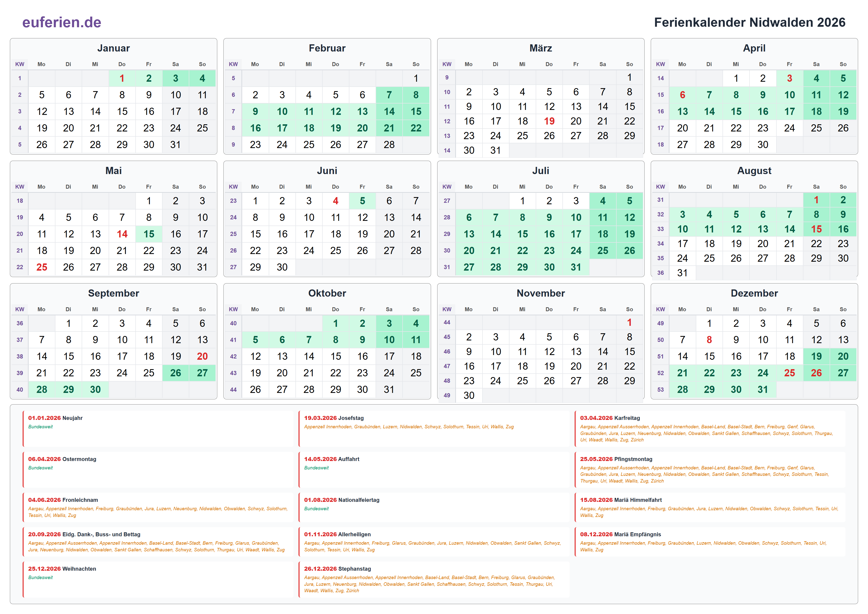
Task: Click Bundesweit under Nationalfeiertag
Action: (316, 509)
